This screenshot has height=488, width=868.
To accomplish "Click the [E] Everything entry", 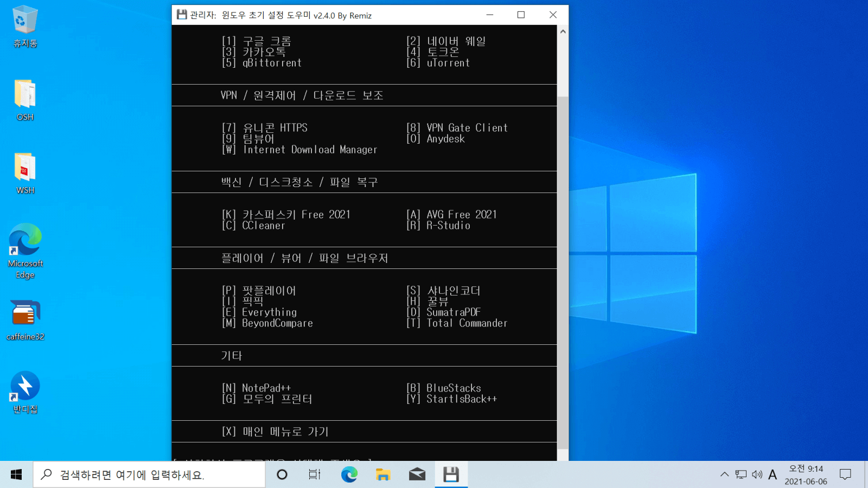I will tap(259, 312).
